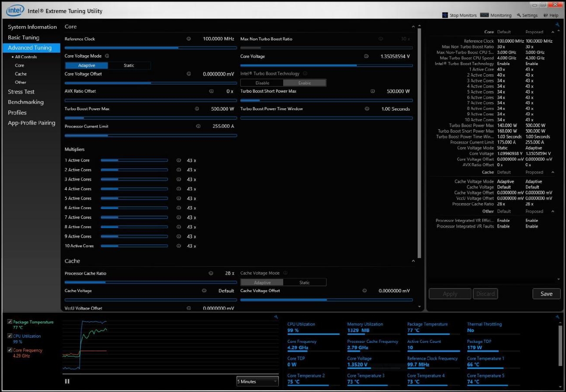Set Cache Voltage Mode to Adaptive
Screen dimensions: 566x392
(262, 282)
